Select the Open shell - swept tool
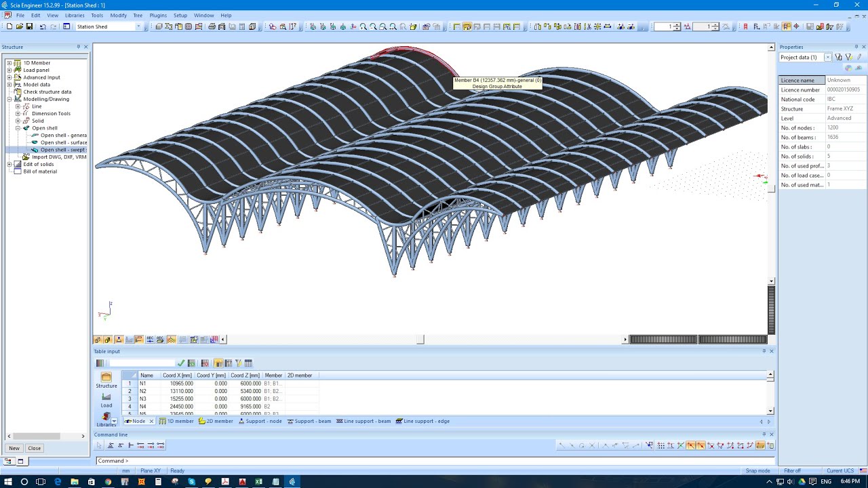The image size is (868, 488). [61, 150]
